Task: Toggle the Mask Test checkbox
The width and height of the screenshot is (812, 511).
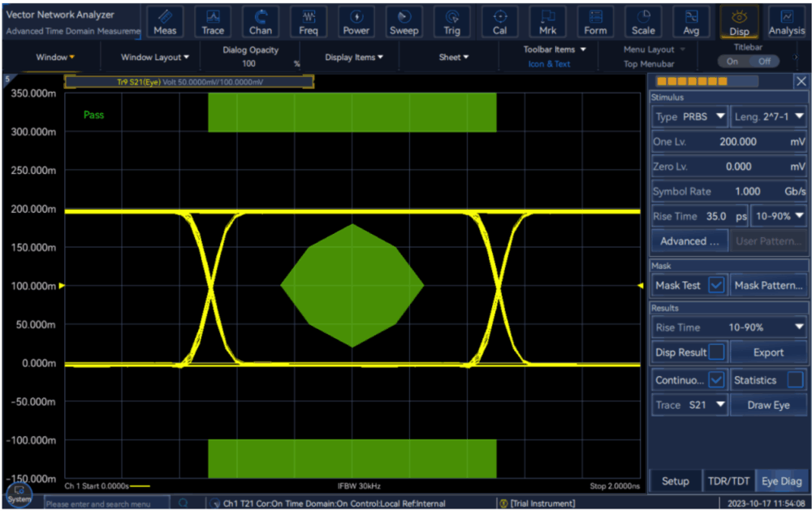Action: point(715,285)
